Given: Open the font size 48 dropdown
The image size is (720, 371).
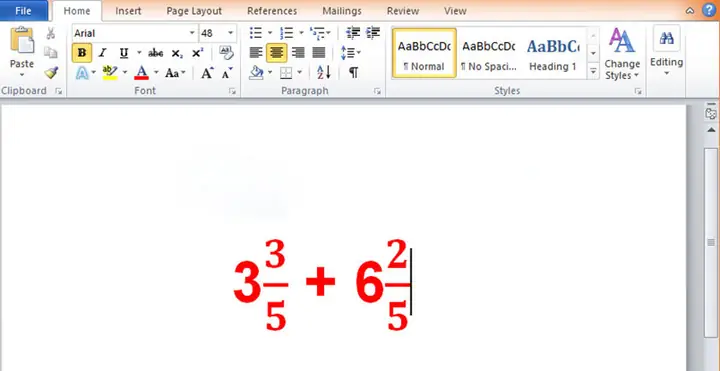Looking at the screenshot, I should click(x=231, y=33).
